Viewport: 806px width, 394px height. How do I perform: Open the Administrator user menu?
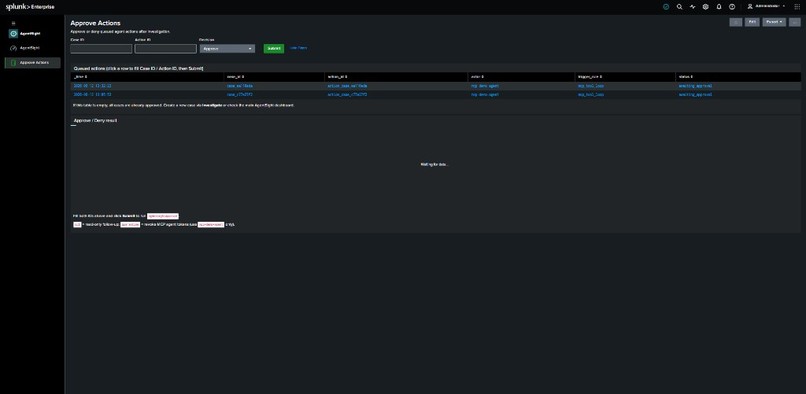tap(766, 7)
